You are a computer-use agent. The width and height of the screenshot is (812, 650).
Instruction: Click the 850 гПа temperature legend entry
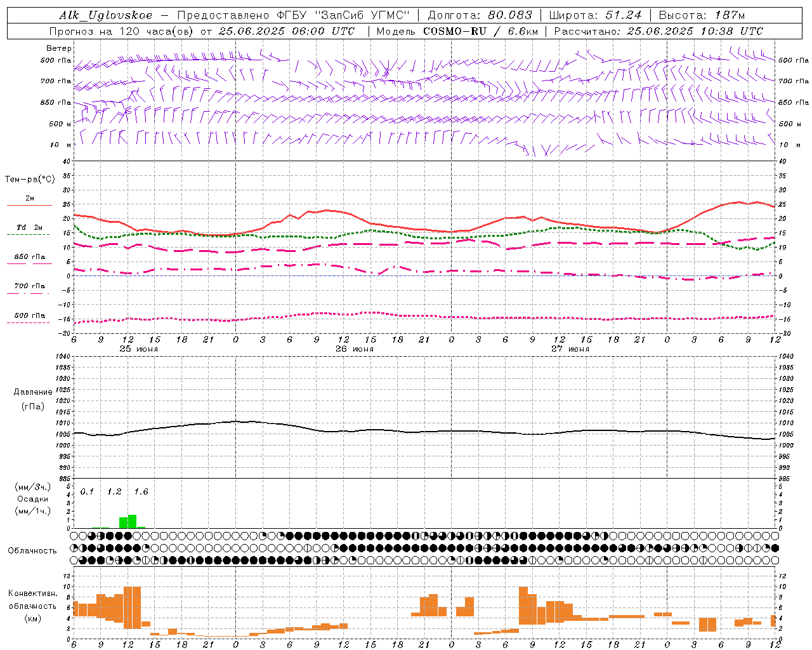click(30, 257)
